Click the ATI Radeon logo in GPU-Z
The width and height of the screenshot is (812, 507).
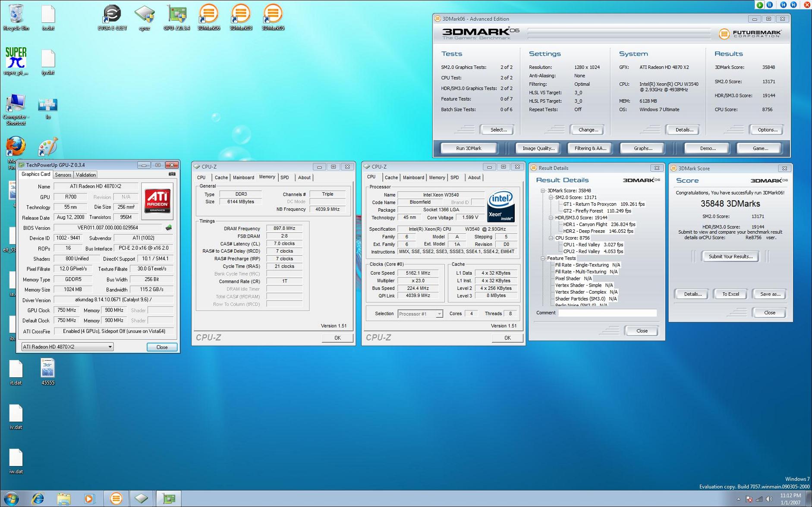(157, 200)
